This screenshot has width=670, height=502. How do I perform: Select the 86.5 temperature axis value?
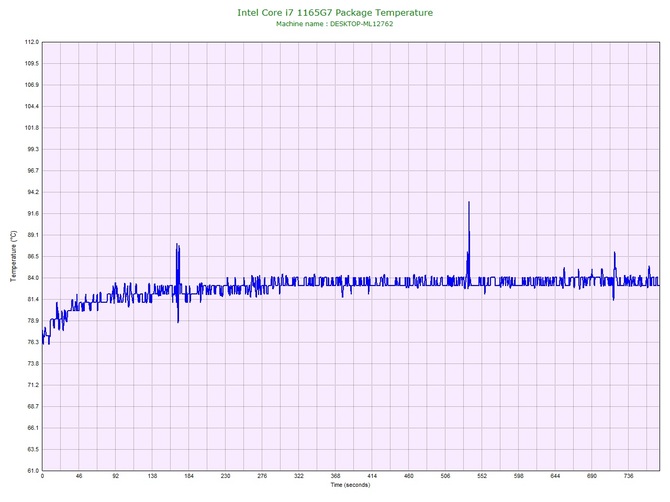(x=32, y=256)
